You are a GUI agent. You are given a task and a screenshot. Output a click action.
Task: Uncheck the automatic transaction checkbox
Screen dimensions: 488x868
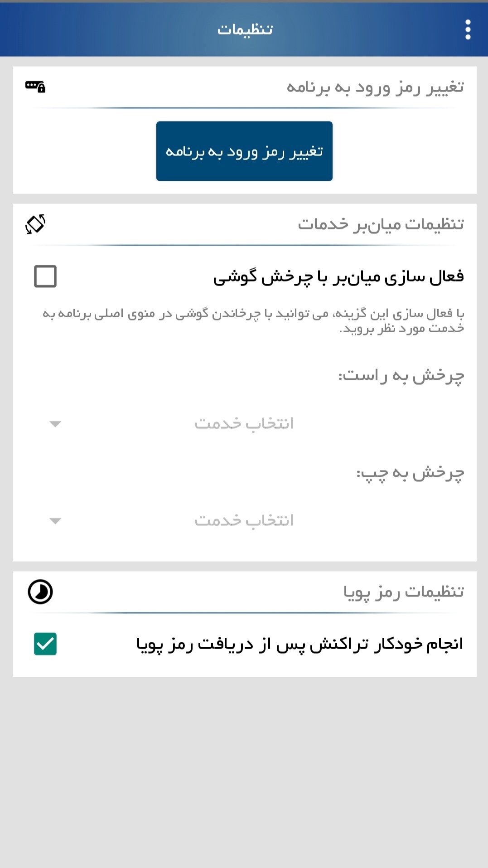[x=45, y=644]
